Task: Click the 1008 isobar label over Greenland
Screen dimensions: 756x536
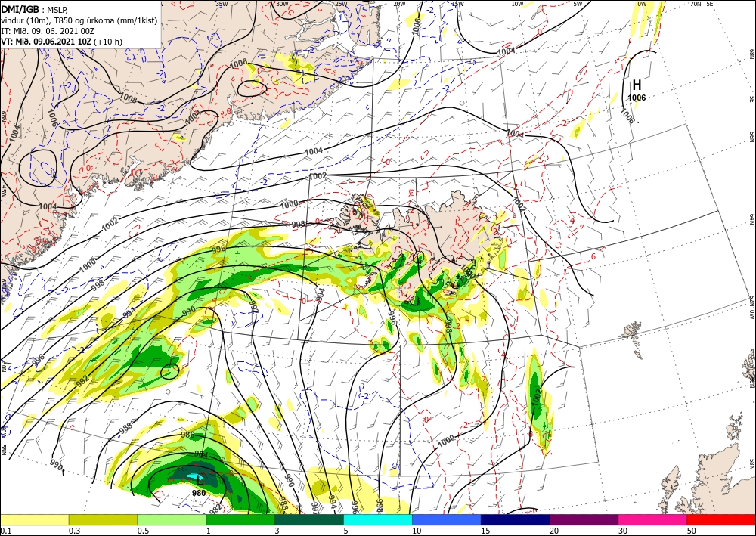Action: 129,99
